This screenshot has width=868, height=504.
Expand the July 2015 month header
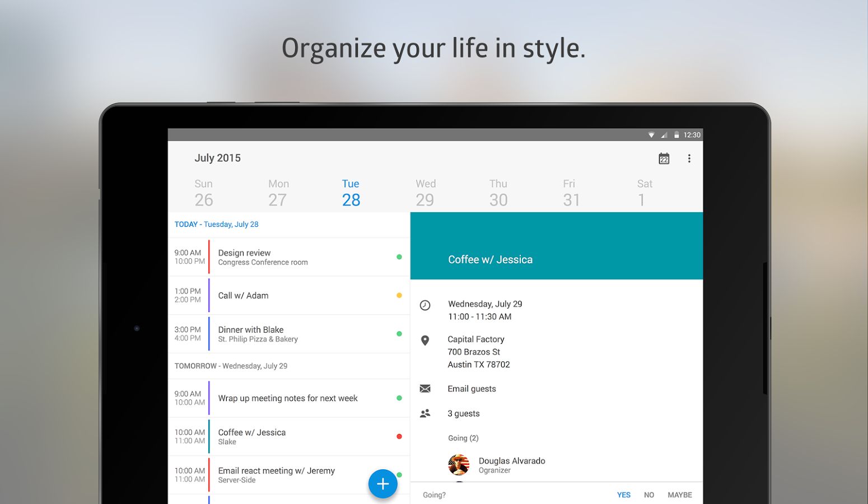tap(217, 158)
